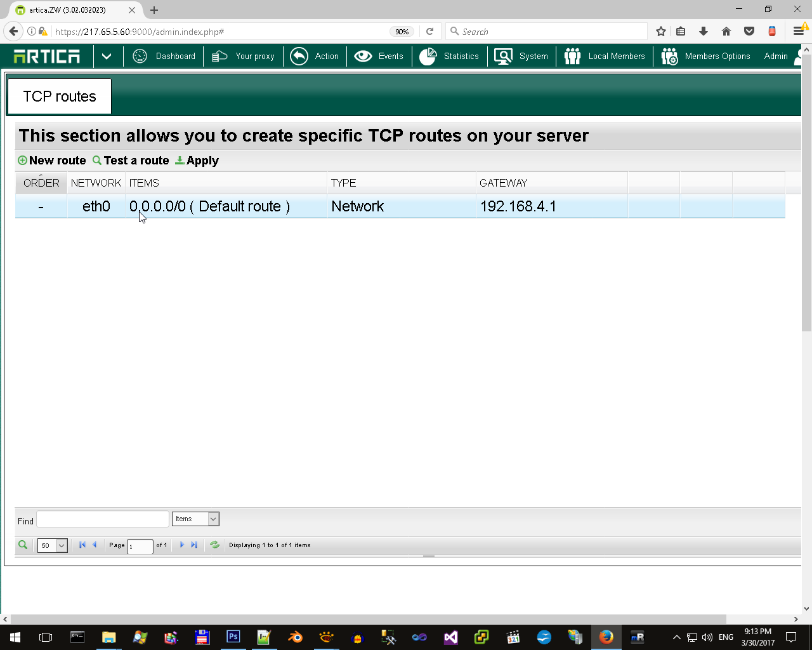
Task: Click the green search magnifier icon
Action: 23,545
